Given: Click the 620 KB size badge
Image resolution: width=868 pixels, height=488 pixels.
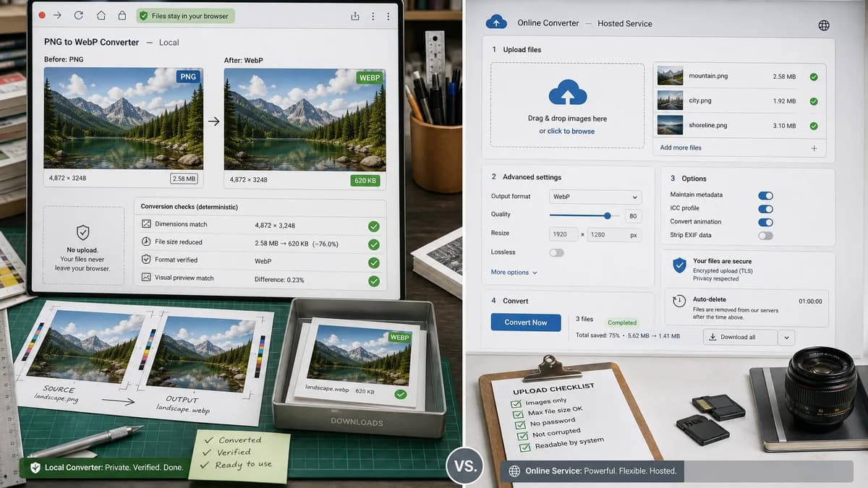Looking at the screenshot, I should coord(365,180).
